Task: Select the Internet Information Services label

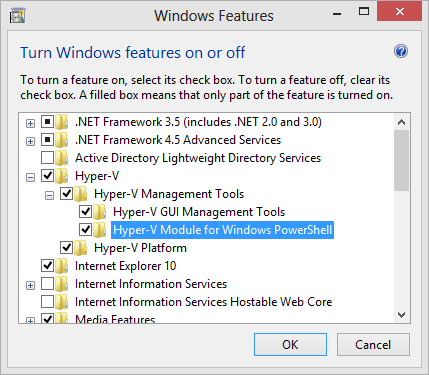Action: click(x=151, y=284)
